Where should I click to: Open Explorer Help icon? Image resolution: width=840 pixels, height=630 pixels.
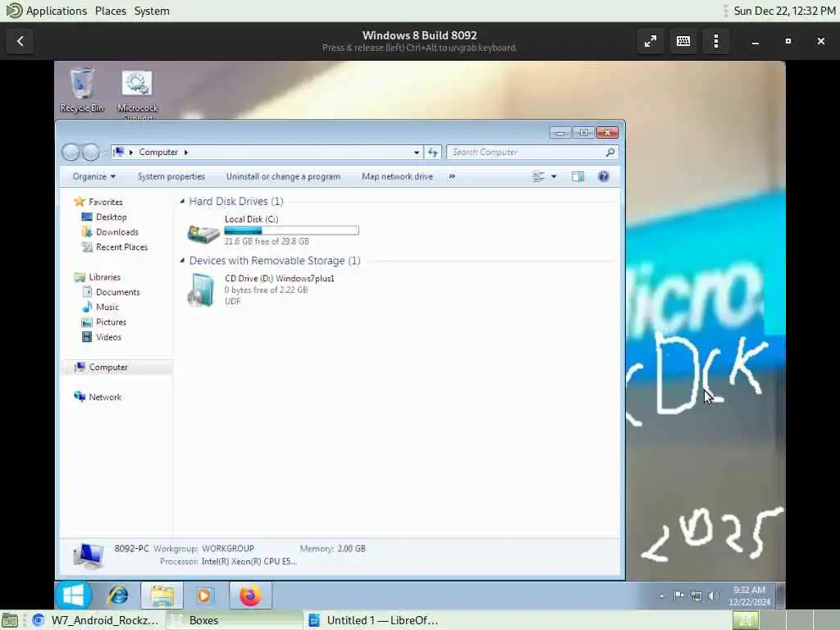click(603, 176)
